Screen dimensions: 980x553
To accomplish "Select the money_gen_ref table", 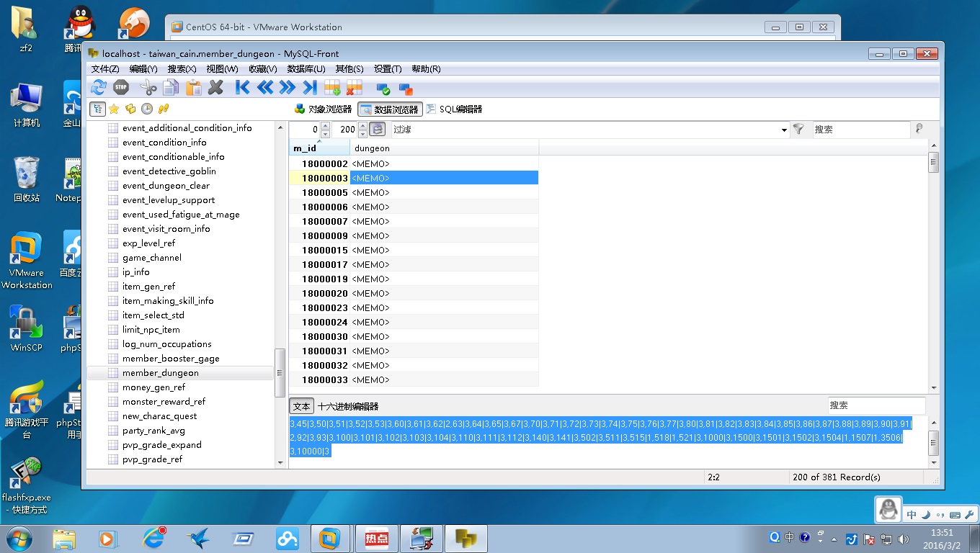I will [153, 387].
